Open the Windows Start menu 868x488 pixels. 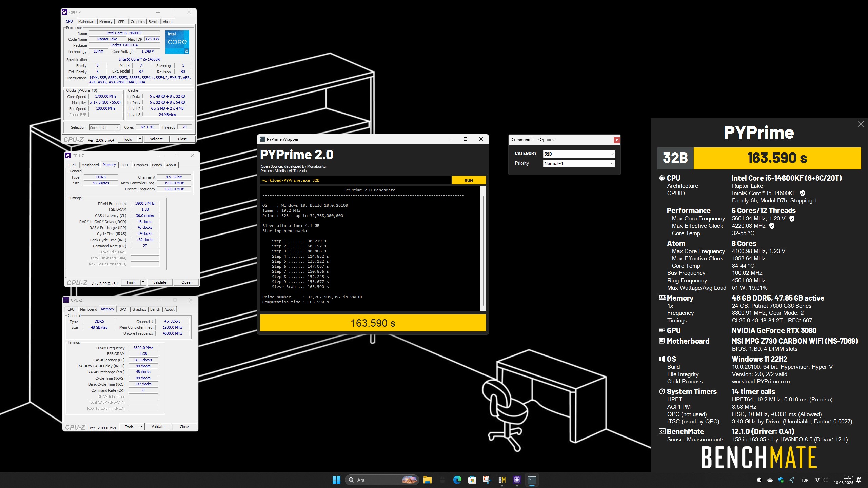336,480
